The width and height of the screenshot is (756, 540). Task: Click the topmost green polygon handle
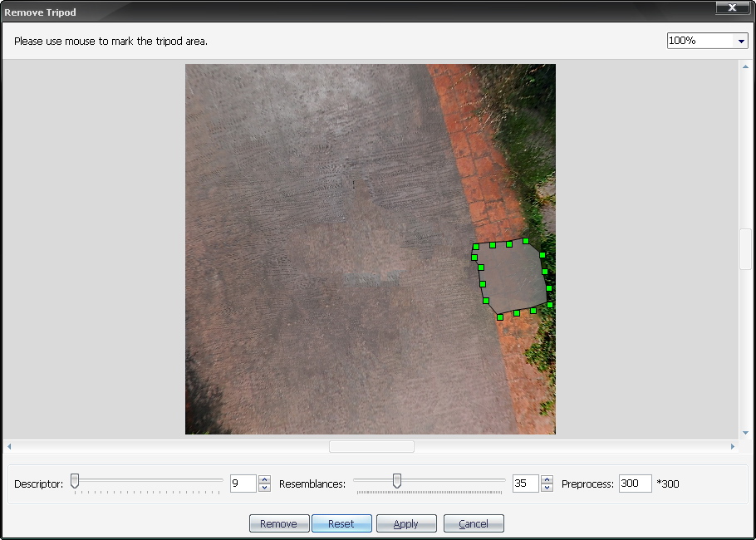[526, 241]
